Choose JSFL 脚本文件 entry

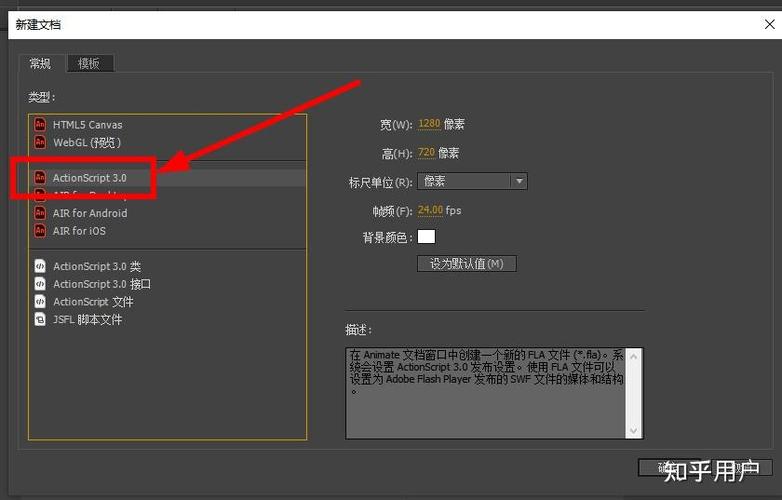click(168, 320)
